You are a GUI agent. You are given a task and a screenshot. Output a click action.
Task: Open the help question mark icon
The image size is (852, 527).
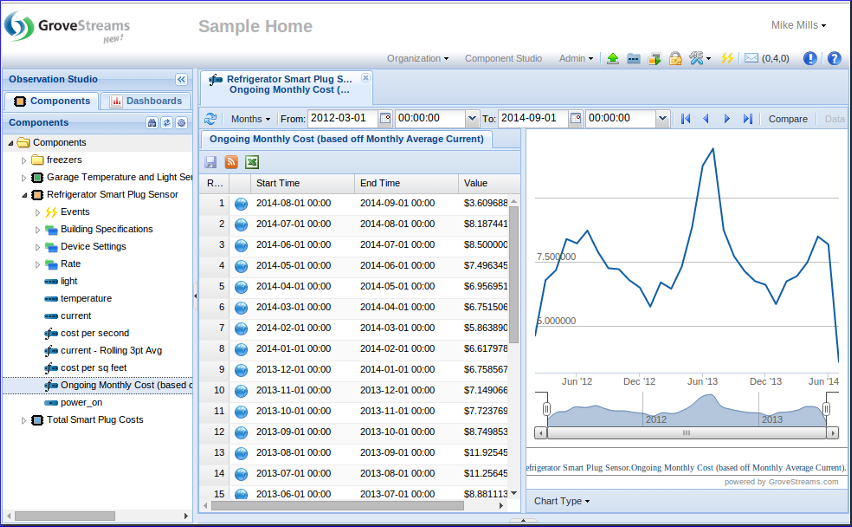834,59
